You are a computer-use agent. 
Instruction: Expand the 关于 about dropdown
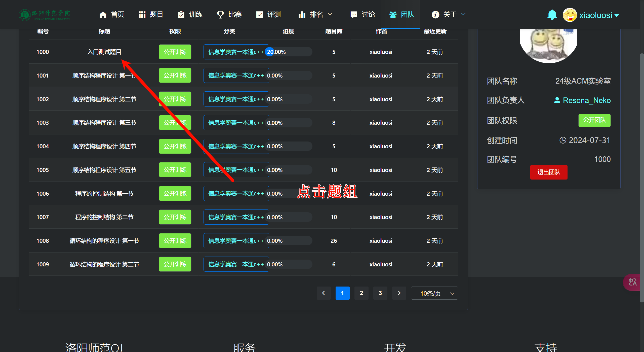[x=449, y=15]
